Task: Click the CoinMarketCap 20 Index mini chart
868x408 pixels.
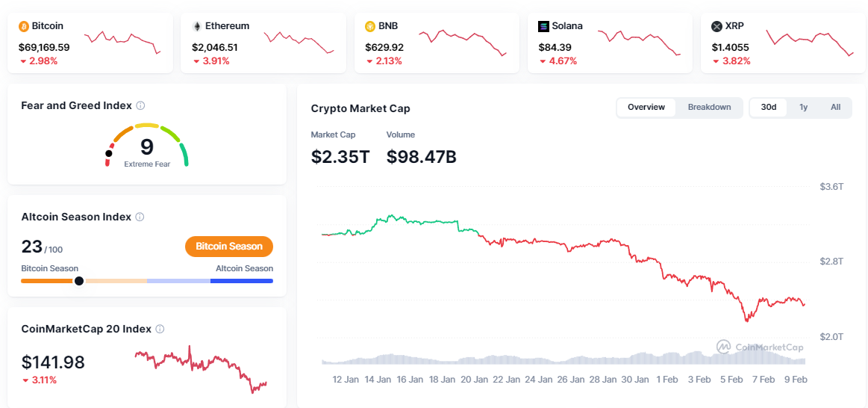Action: point(200,368)
